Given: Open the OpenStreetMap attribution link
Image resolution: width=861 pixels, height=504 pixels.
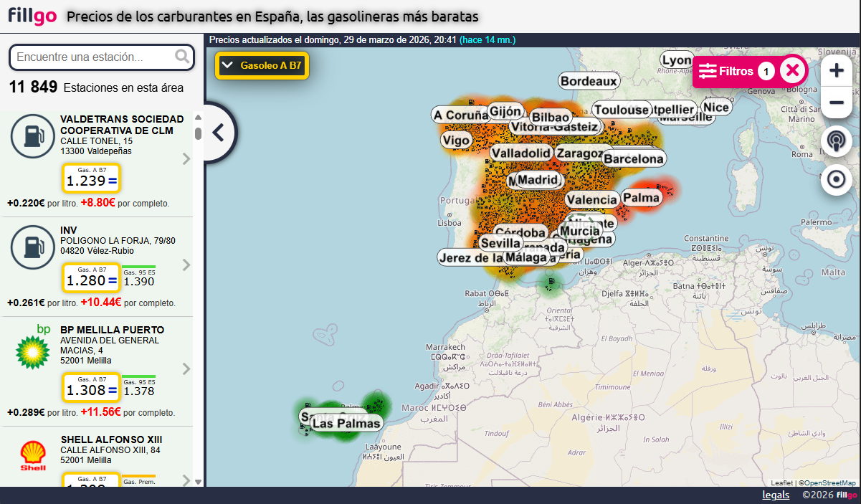Looking at the screenshot, I should pos(829,483).
